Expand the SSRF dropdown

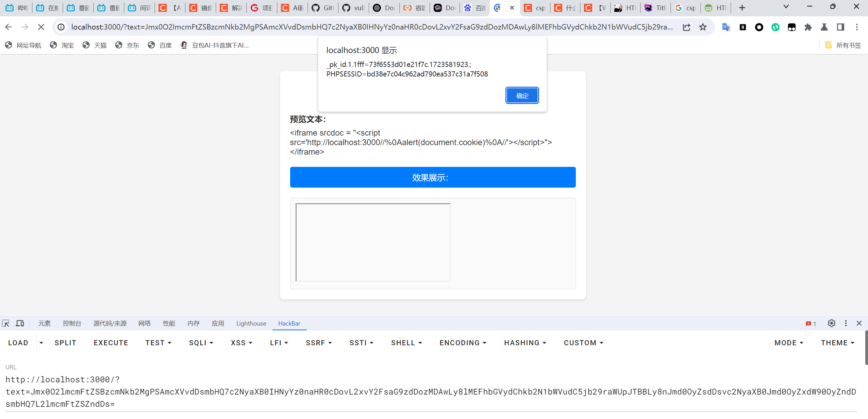[319, 343]
